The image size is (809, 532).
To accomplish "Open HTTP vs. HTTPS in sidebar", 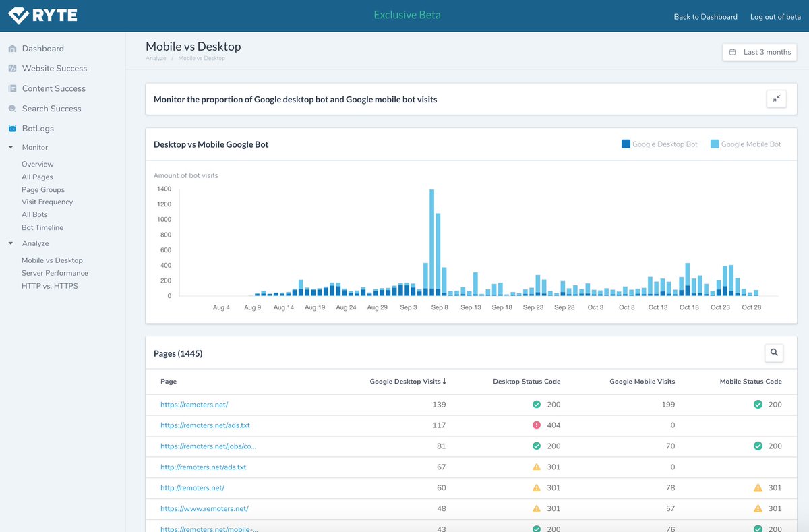I will 50,286.
